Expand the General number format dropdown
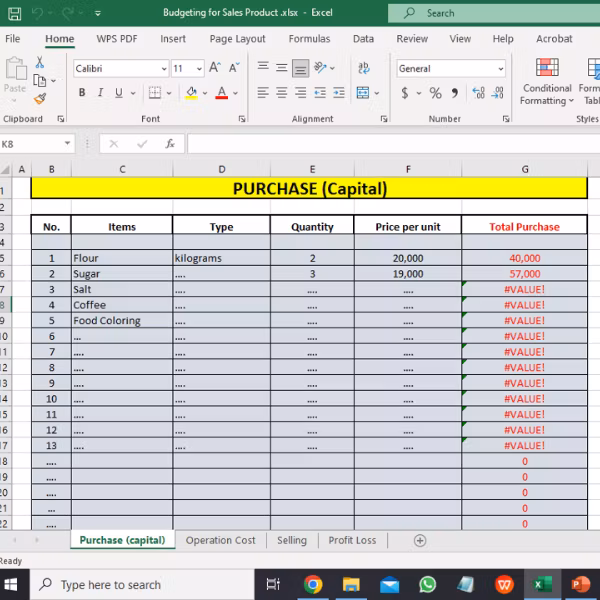The image size is (600, 600). coord(500,69)
